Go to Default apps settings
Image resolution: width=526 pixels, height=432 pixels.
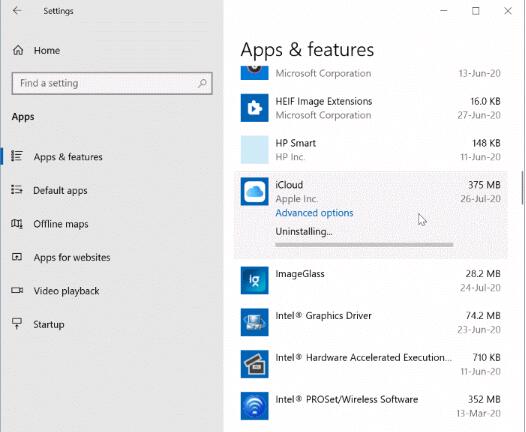click(x=60, y=190)
